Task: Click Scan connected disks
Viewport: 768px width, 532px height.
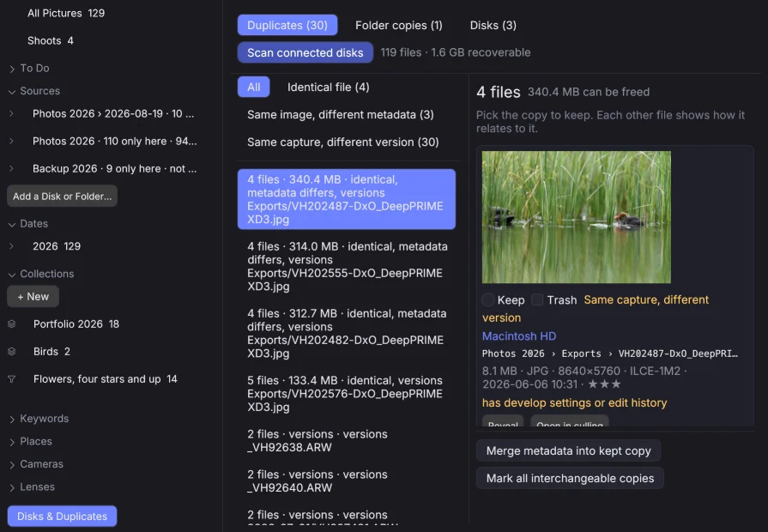Action: 305,52
